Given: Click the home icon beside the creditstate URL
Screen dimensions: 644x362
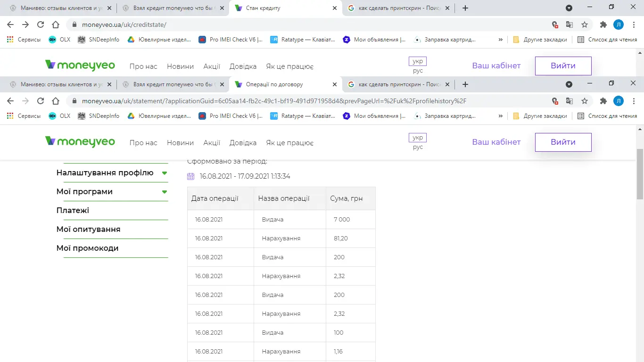Looking at the screenshot, I should pyautogui.click(x=56, y=25).
